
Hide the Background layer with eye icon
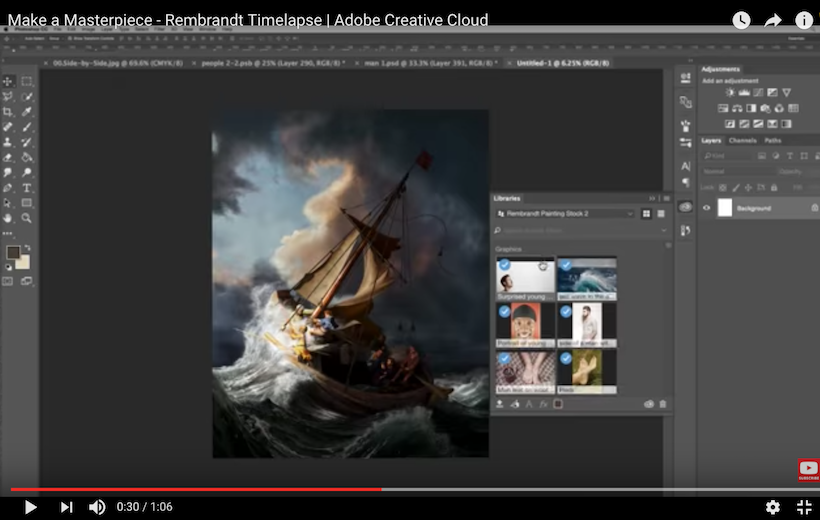(707, 208)
